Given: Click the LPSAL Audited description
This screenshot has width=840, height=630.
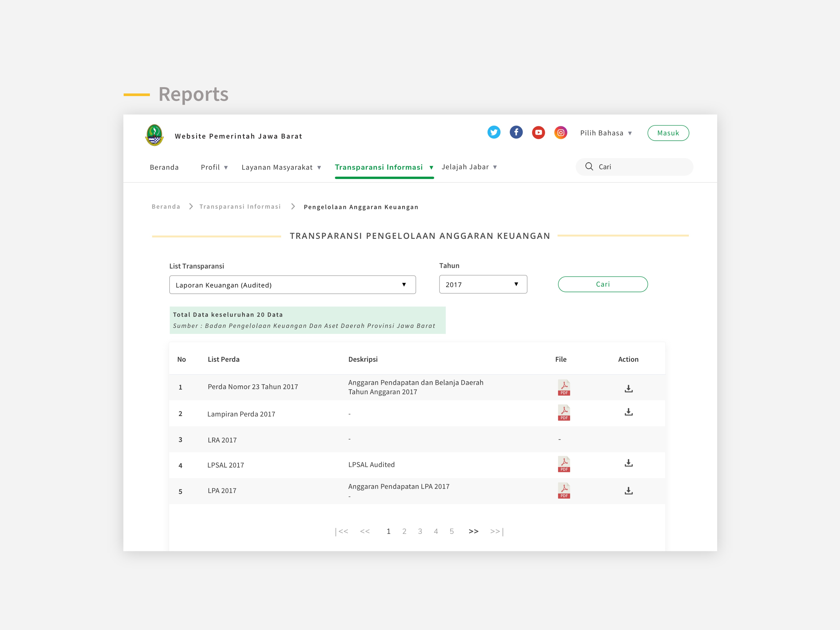Looking at the screenshot, I should [x=371, y=464].
